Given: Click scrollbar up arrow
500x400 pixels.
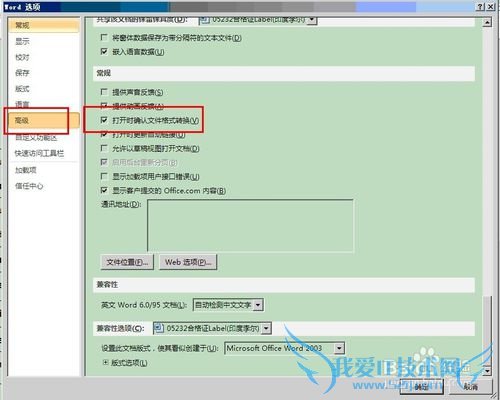Looking at the screenshot, I should click(x=487, y=23).
